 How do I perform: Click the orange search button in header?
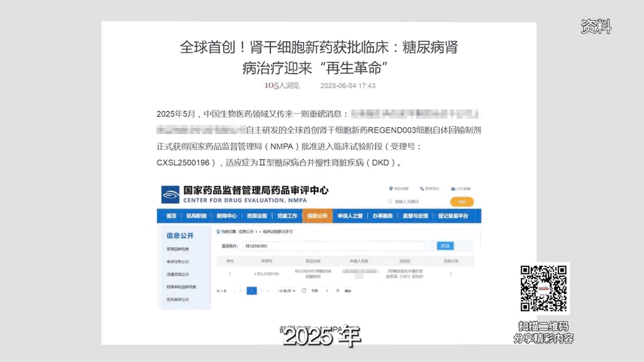(x=462, y=201)
